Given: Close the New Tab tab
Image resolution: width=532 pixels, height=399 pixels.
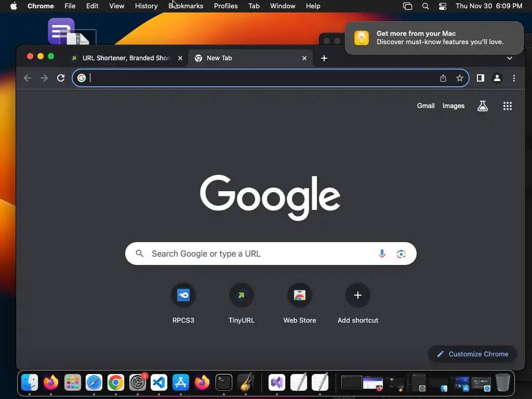Looking at the screenshot, I should coord(304,58).
